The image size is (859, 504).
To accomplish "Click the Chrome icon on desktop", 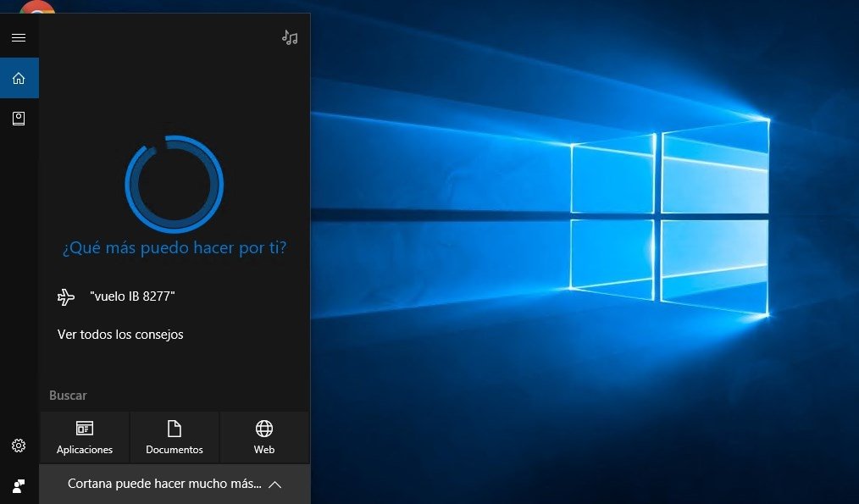I will (x=37, y=8).
